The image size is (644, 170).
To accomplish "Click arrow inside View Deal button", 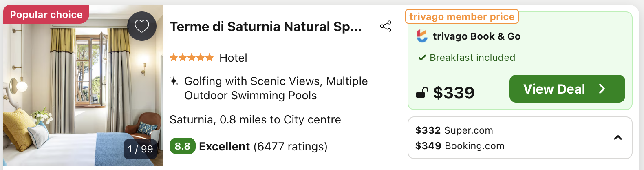I will pos(602,89).
